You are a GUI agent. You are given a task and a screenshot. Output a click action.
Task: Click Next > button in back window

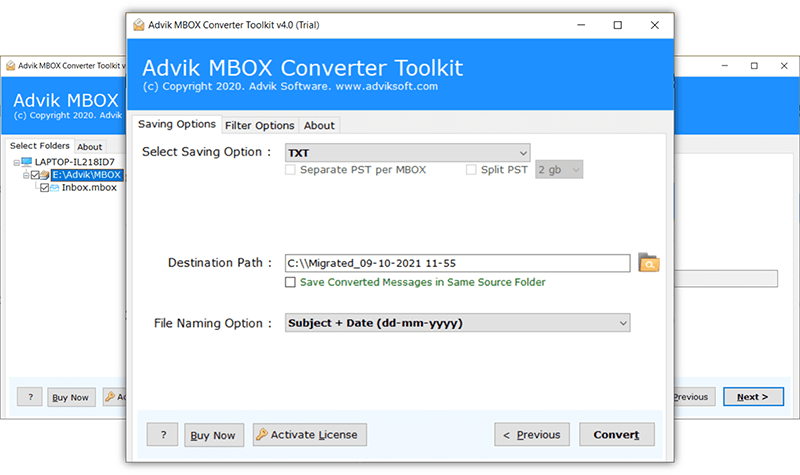click(x=753, y=397)
